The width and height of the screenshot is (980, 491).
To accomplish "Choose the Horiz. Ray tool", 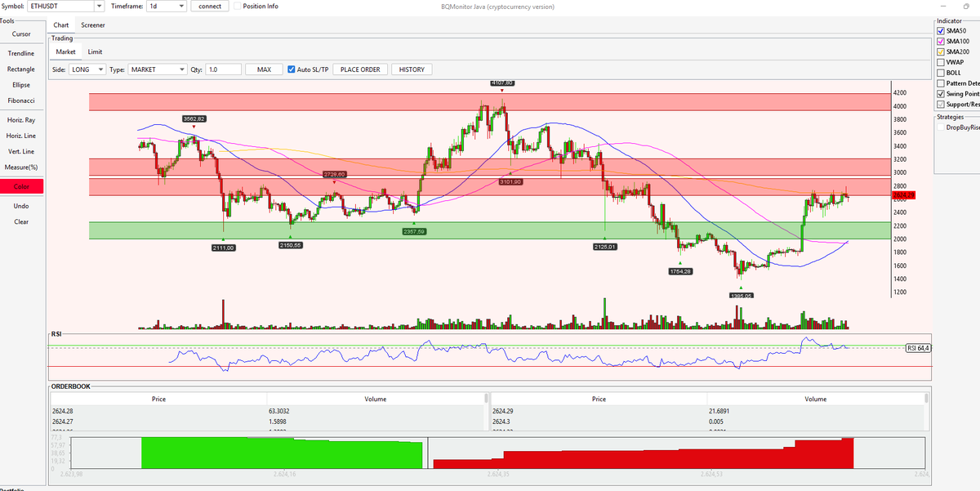I will pyautogui.click(x=21, y=120).
